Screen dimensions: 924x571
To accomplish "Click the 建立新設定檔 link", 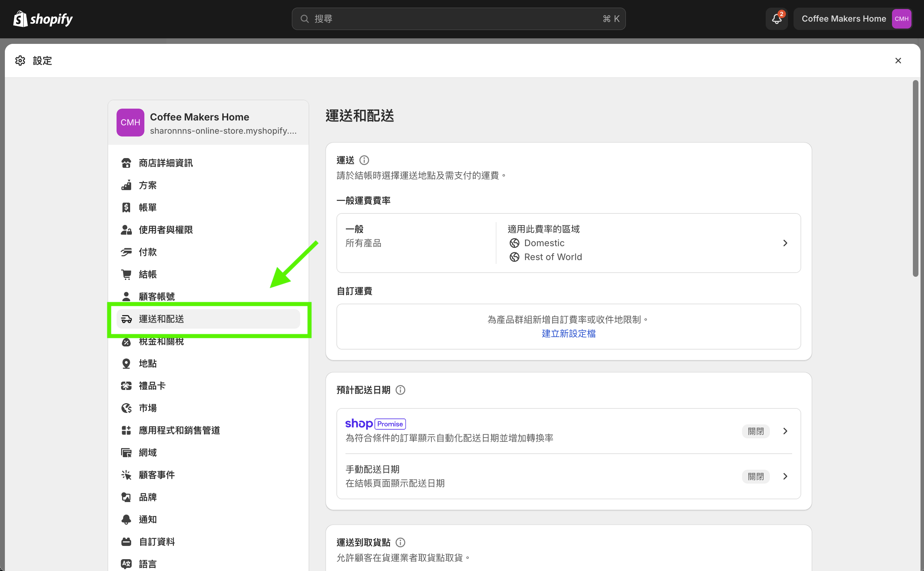I will [568, 334].
